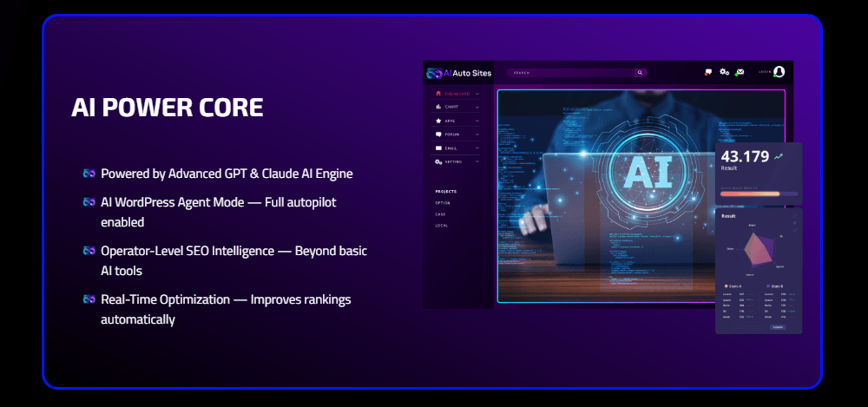Click text 'Real-Time Optimization — Improves rankings automatically'
The image size is (868, 407).
[226, 310]
